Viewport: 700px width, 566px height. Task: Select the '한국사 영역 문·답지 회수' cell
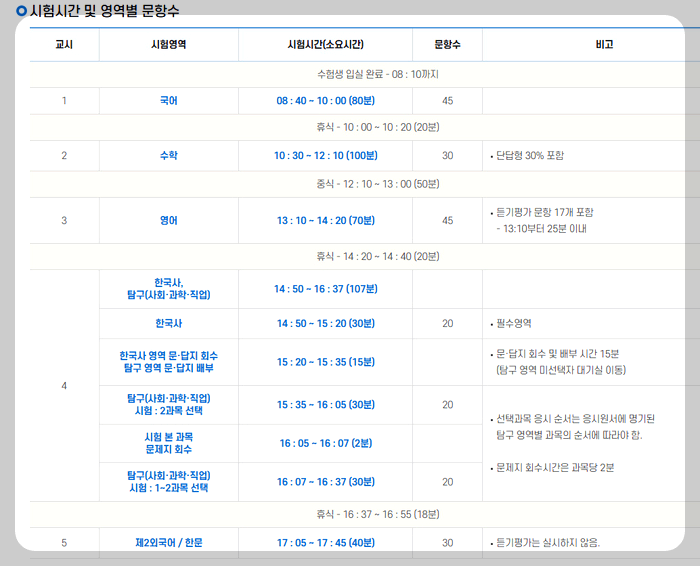tap(169, 362)
